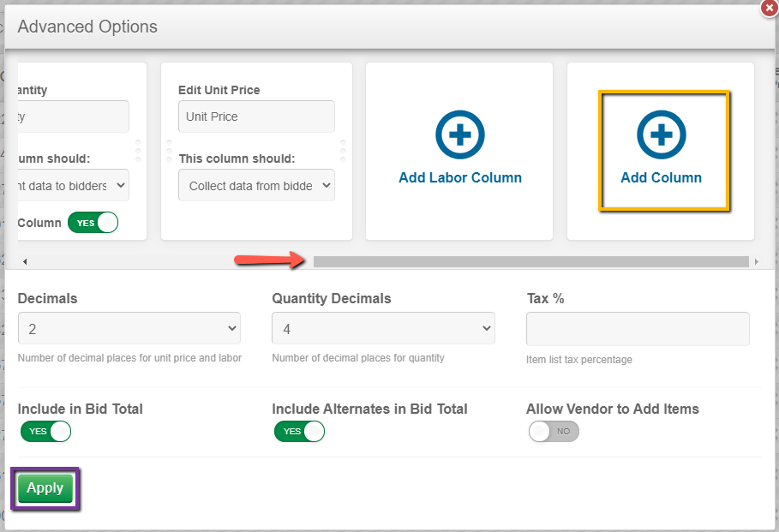779x532 pixels.
Task: Turn off Include Alternates in Bid Total
Action: coord(299,432)
